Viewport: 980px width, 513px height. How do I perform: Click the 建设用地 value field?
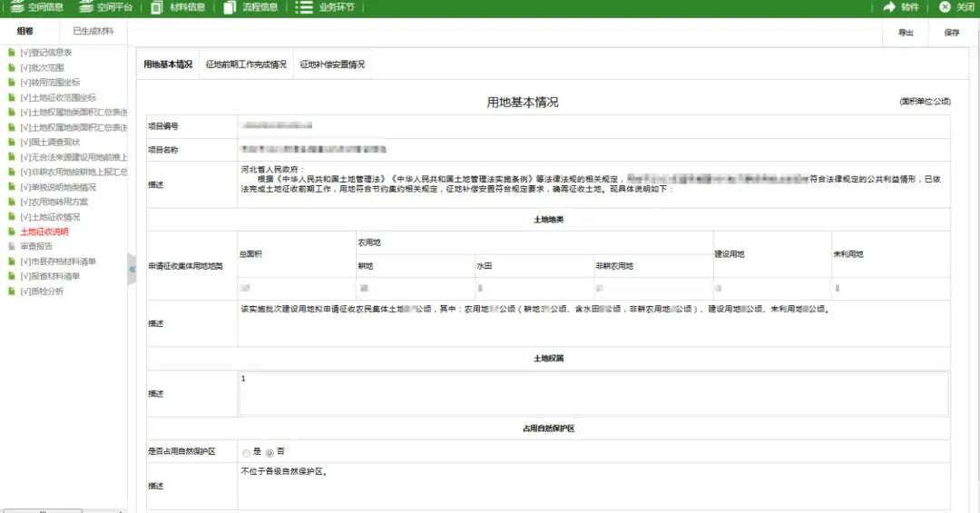(x=772, y=288)
